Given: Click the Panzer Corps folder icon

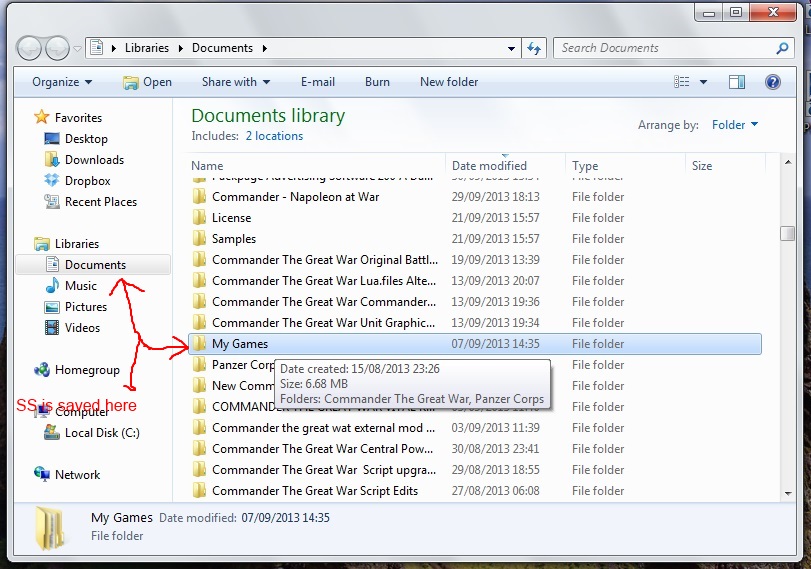Looking at the screenshot, I should (199, 365).
